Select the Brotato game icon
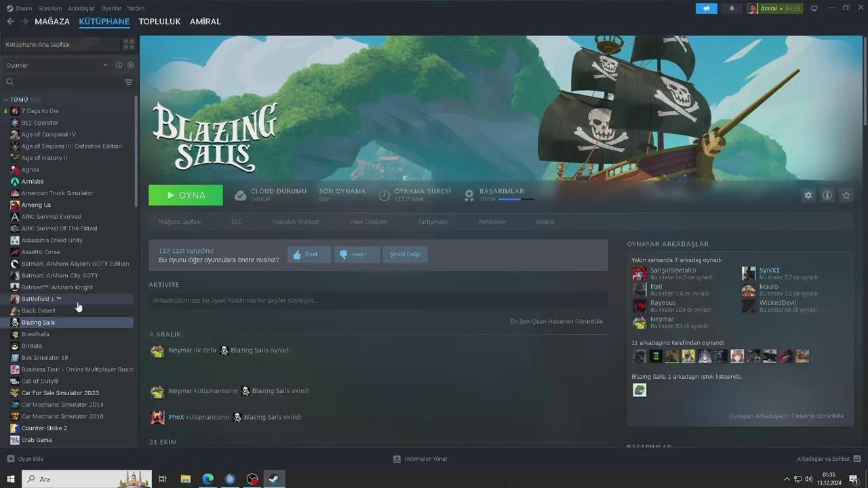868x488 pixels. (x=15, y=346)
